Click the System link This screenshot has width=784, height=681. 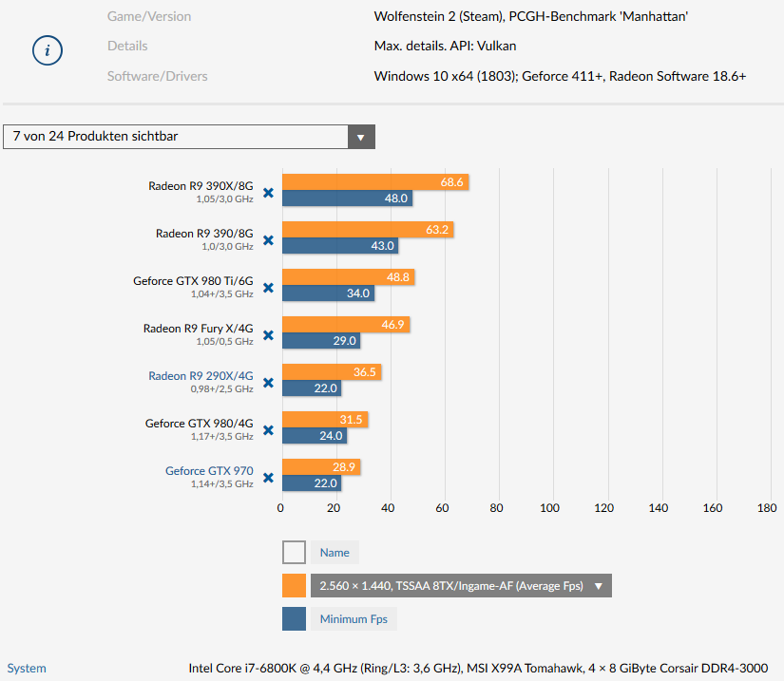coord(27,668)
